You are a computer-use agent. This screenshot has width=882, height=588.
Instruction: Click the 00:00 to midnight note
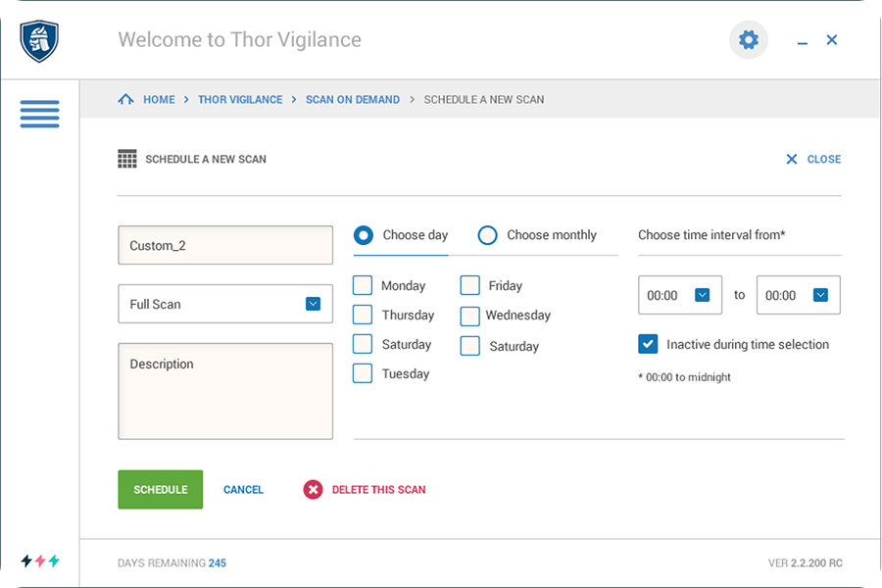[x=684, y=377]
